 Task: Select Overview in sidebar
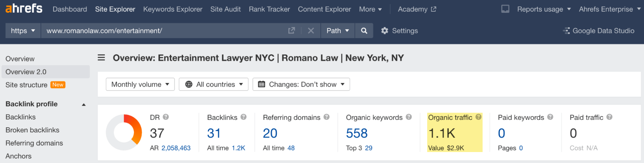20,59
